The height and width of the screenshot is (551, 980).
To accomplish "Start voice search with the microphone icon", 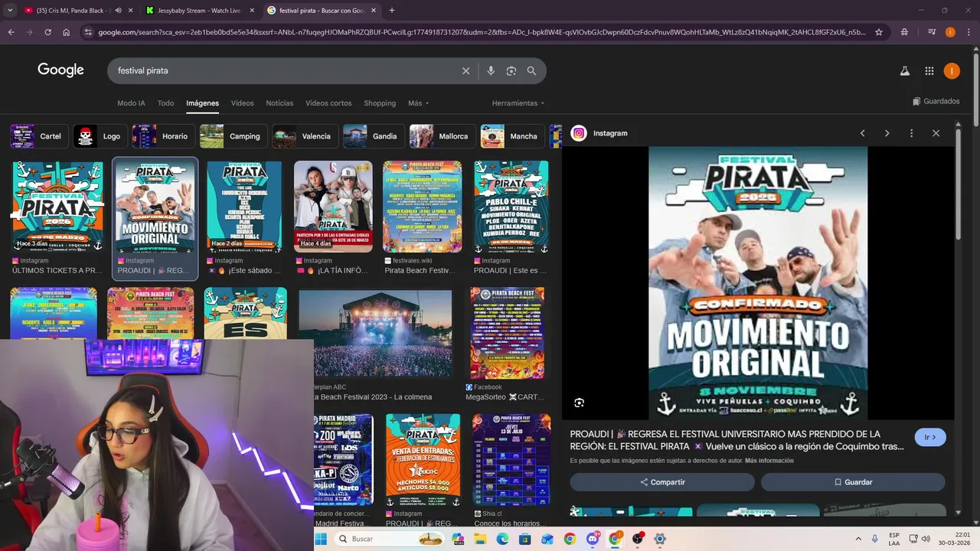I will tap(491, 70).
